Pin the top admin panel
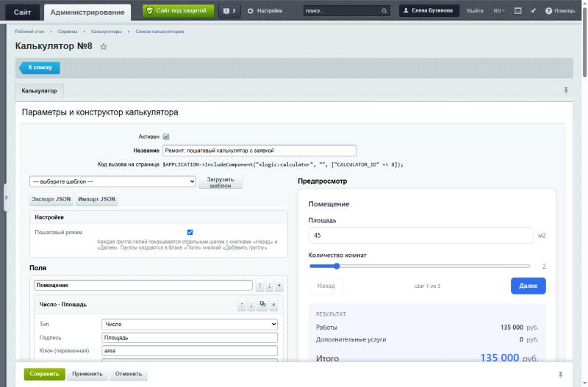588x387 pixels. 533,11
